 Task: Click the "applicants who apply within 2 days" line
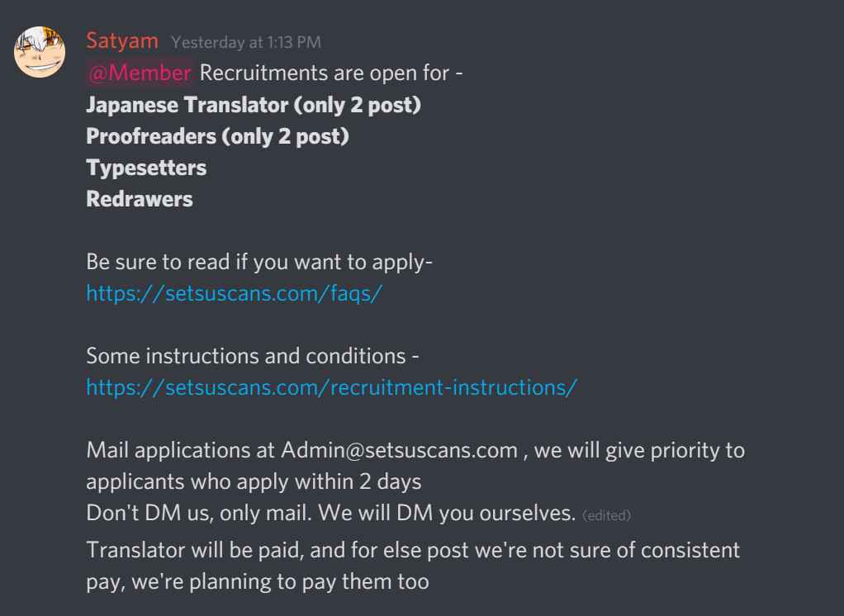point(254,481)
